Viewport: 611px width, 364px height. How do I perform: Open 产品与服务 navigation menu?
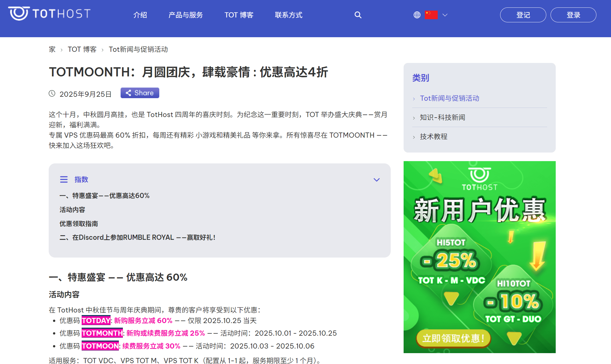(x=186, y=15)
